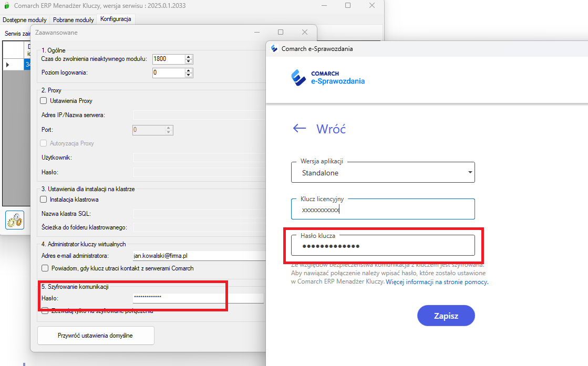Increase the Port spinner value
The width and height of the screenshot is (588, 366).
(x=169, y=128)
